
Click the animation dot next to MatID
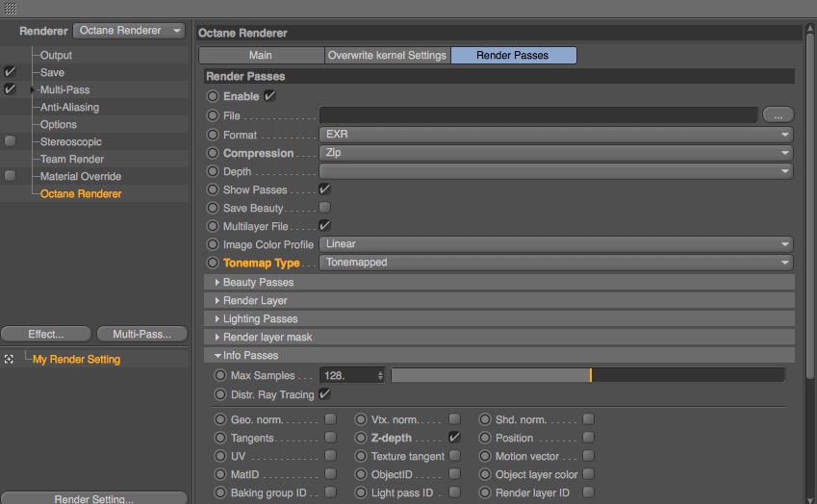[x=220, y=474]
